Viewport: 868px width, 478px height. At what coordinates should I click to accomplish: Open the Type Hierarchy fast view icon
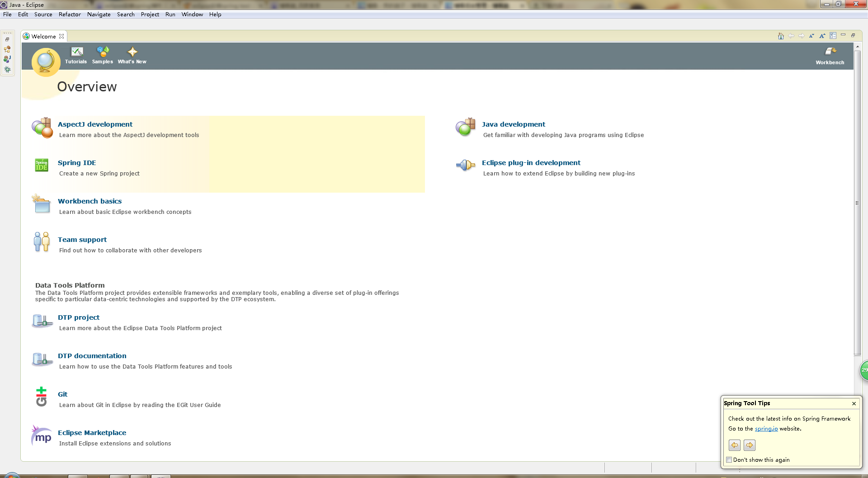point(7,49)
